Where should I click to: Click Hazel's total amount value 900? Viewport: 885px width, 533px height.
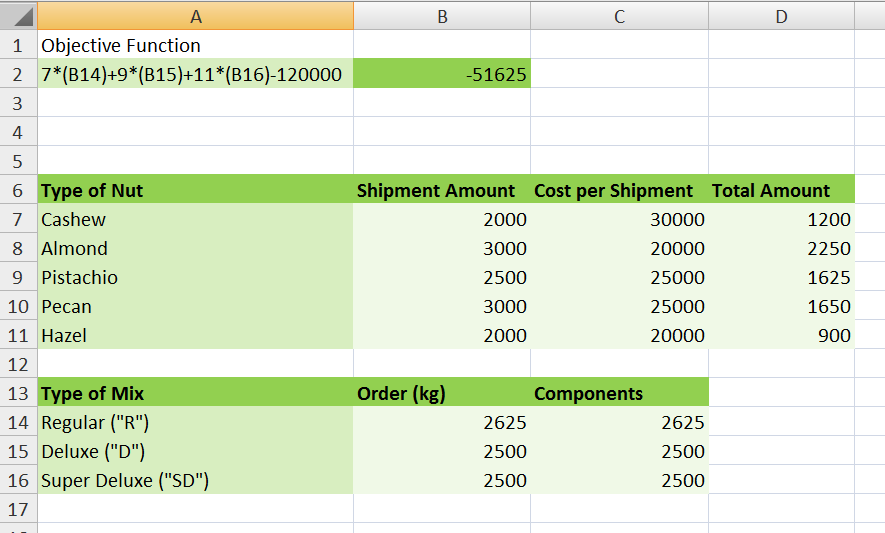(781, 335)
